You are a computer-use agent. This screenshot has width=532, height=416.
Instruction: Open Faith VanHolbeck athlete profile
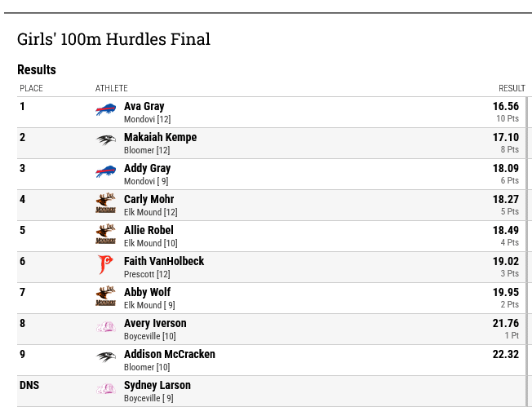(164, 261)
